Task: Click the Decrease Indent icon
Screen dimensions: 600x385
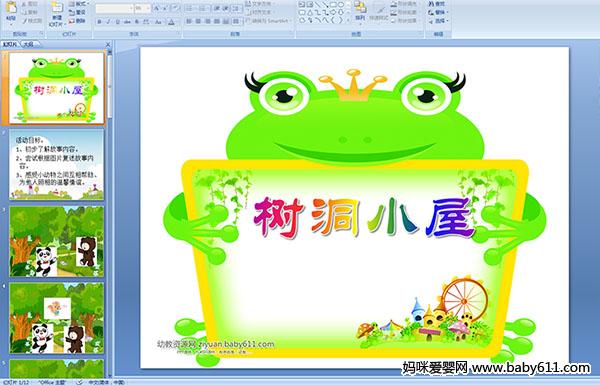Action: click(x=217, y=8)
